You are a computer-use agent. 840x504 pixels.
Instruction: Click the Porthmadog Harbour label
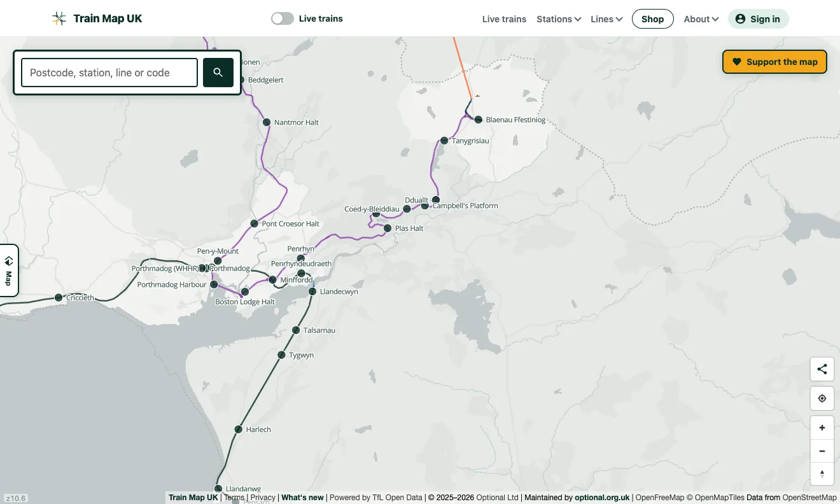[172, 284]
